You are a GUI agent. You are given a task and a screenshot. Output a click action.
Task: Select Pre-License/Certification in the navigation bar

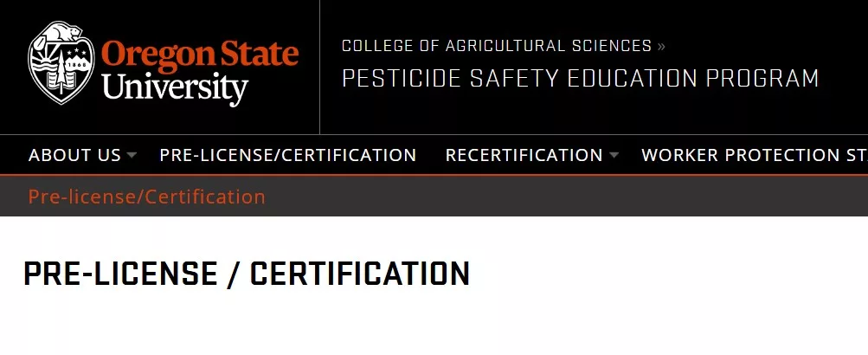288,155
